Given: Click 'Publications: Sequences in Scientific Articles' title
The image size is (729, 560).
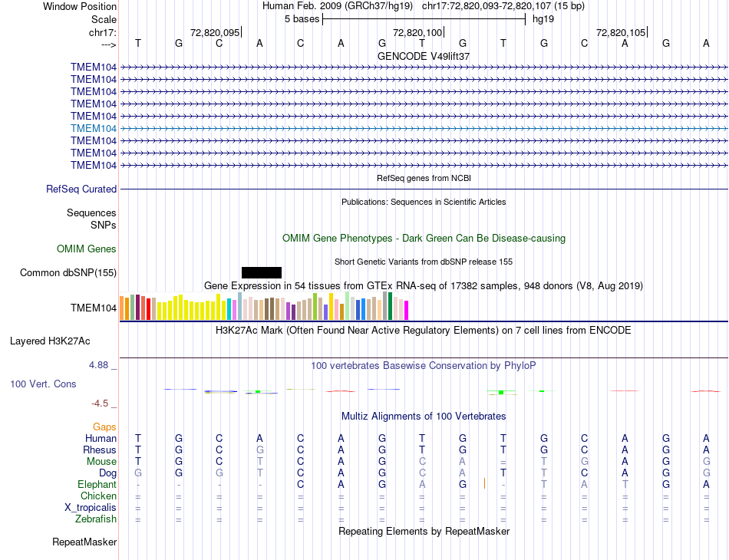Looking at the screenshot, I should pyautogui.click(x=424, y=202).
